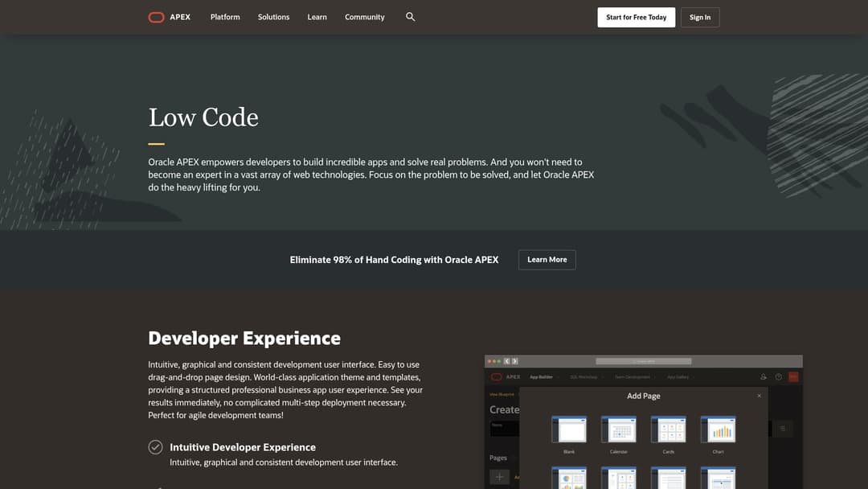Select App Builder tab in the demo screenshot
This screenshot has width=868, height=489.
[x=541, y=377]
